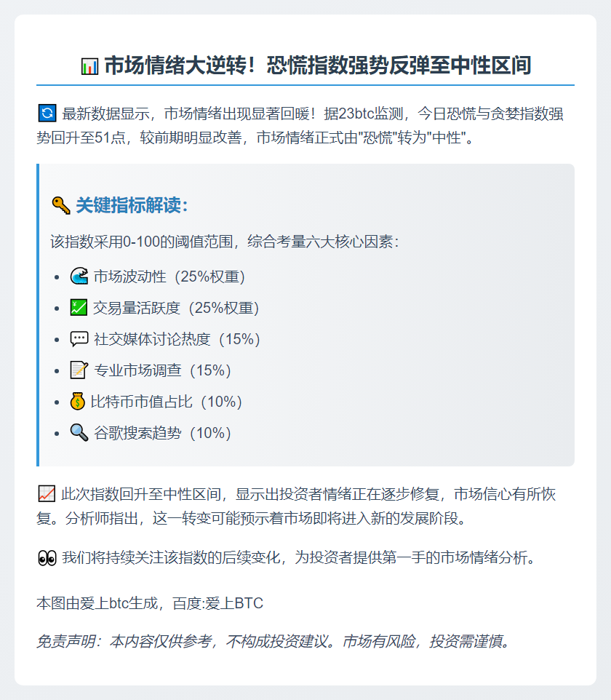Click the eyes emoji before 我们将持续关注

click(x=47, y=558)
